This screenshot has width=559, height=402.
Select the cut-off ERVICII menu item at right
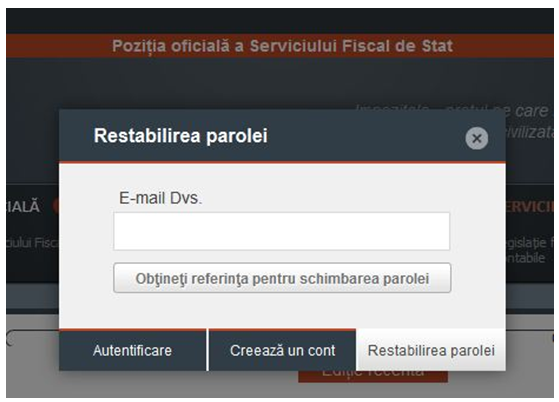click(529, 207)
